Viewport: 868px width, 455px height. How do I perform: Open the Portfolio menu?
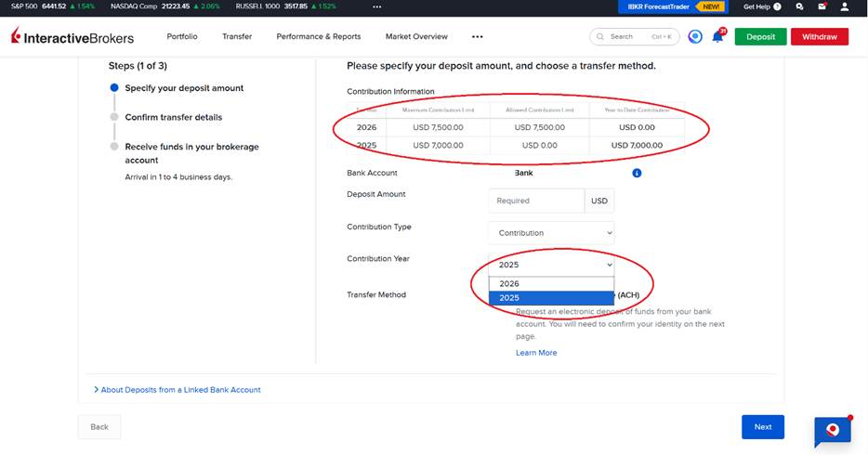click(182, 37)
